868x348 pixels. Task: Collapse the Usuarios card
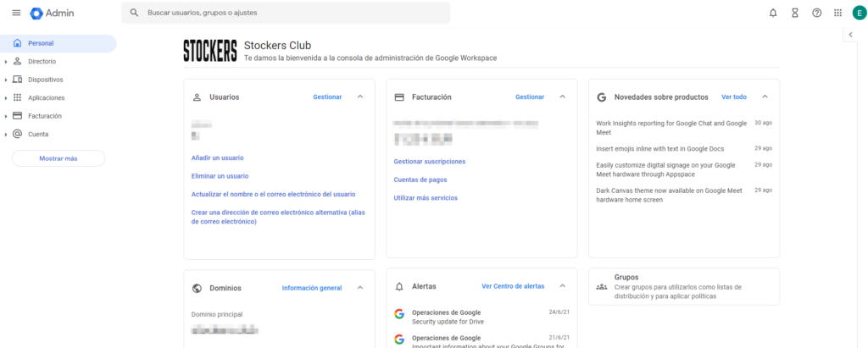click(x=360, y=97)
